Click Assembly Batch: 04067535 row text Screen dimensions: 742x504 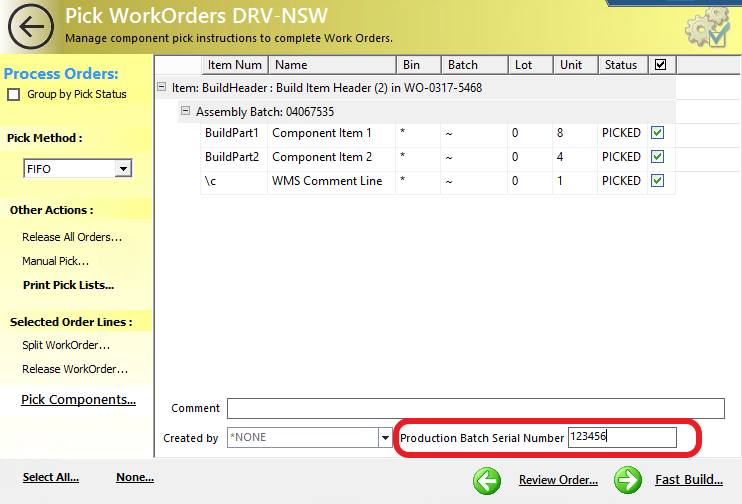(x=265, y=112)
